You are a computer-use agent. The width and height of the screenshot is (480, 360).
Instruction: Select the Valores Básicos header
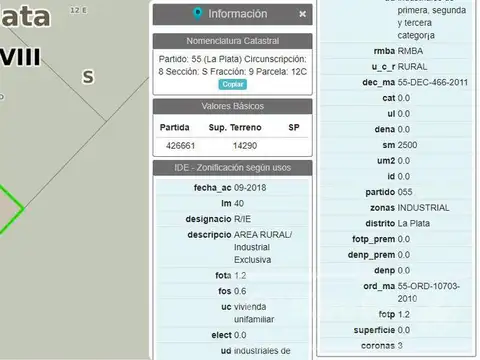pos(233,106)
